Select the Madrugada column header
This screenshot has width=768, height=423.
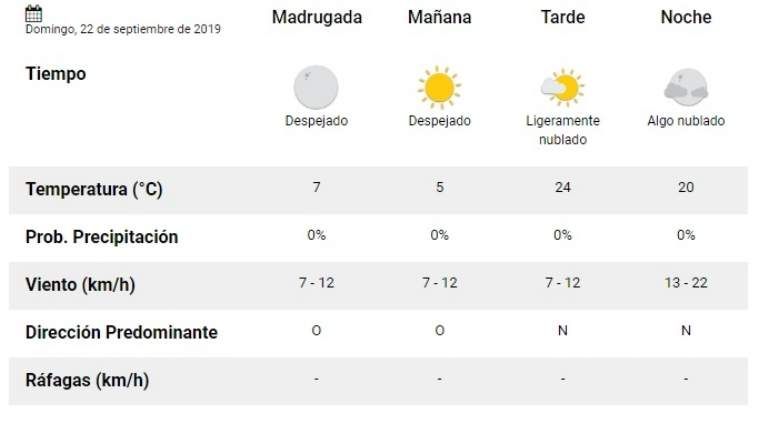(317, 17)
